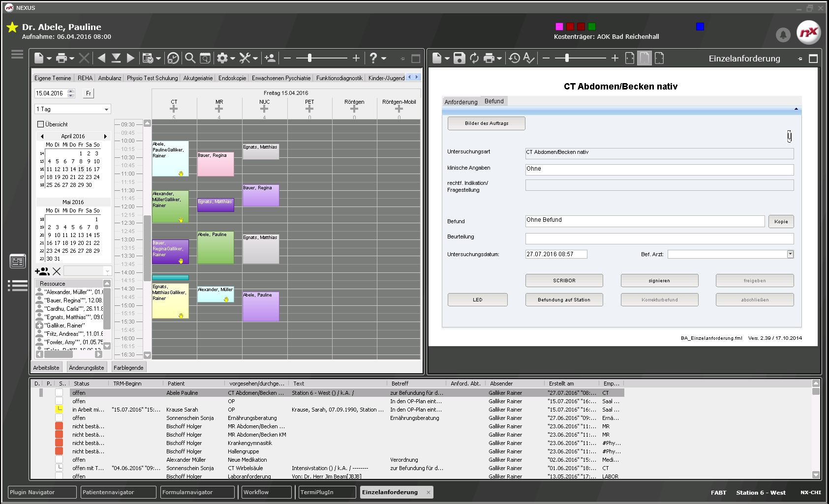Screen dimensions: 829x504
Task: Open the paperclip attachment icon
Action: pos(789,136)
